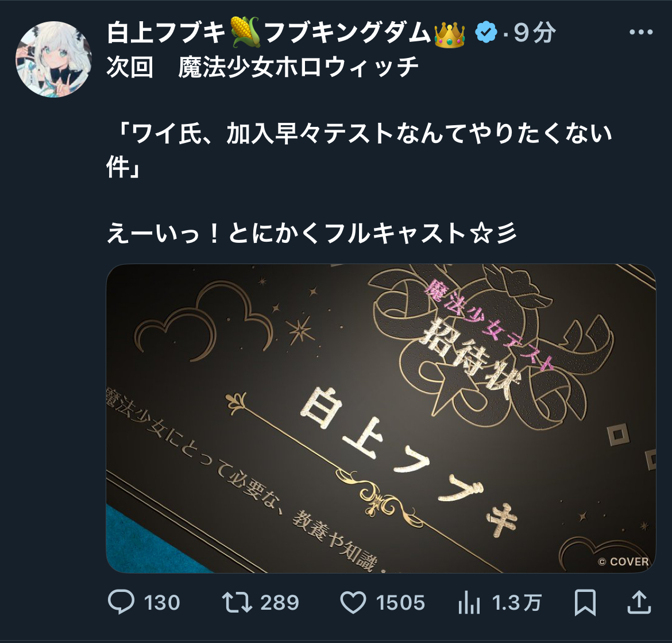Open the three-dot more options menu
Screen dimensions: 672x643
pos(641,32)
